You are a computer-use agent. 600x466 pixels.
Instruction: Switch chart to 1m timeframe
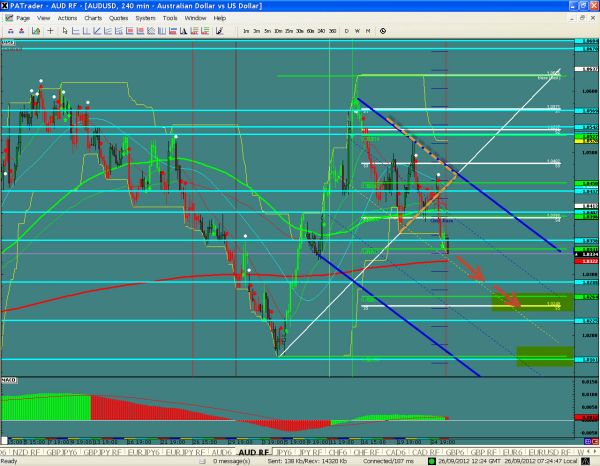(246, 31)
